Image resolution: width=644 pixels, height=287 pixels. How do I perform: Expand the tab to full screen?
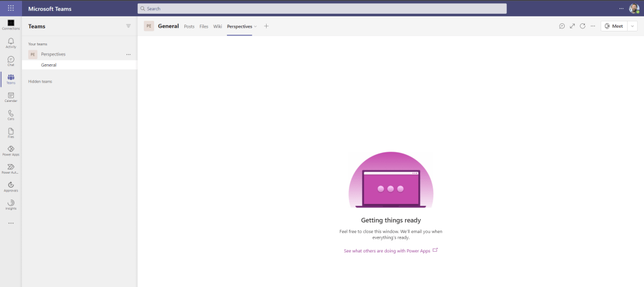click(572, 26)
